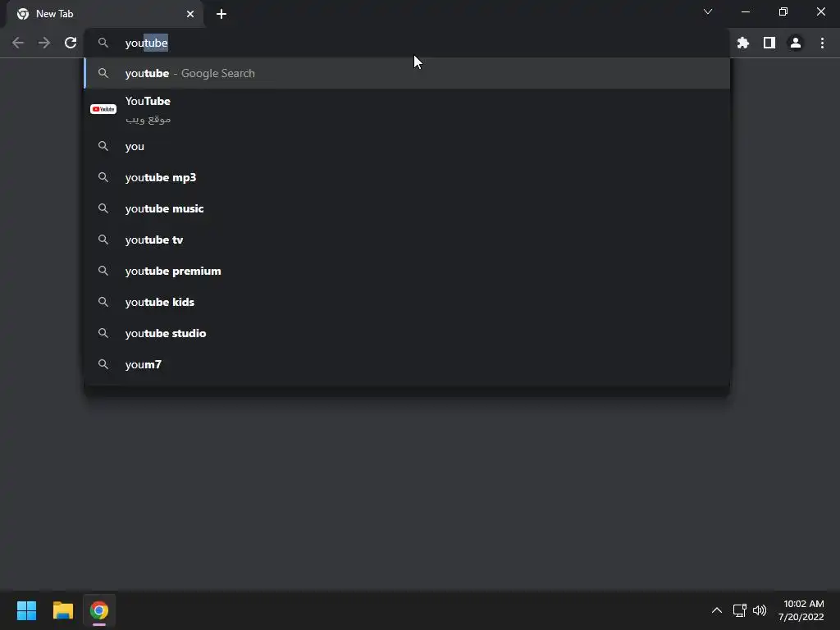This screenshot has height=630, width=840.
Task: Select the 'you' suggestion
Action: click(x=407, y=146)
